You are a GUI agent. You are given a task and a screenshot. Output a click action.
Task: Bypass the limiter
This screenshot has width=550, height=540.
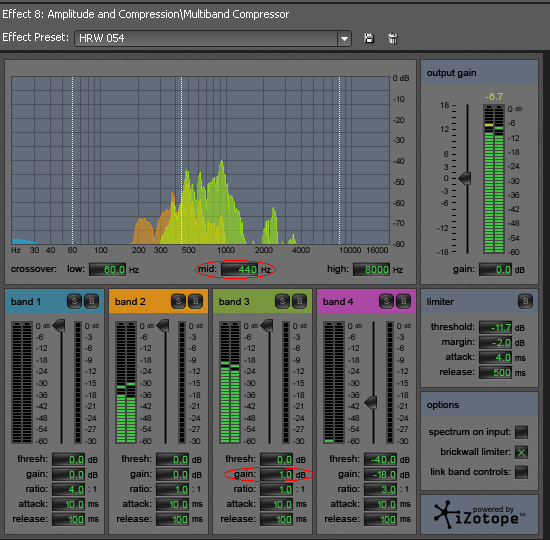525,301
